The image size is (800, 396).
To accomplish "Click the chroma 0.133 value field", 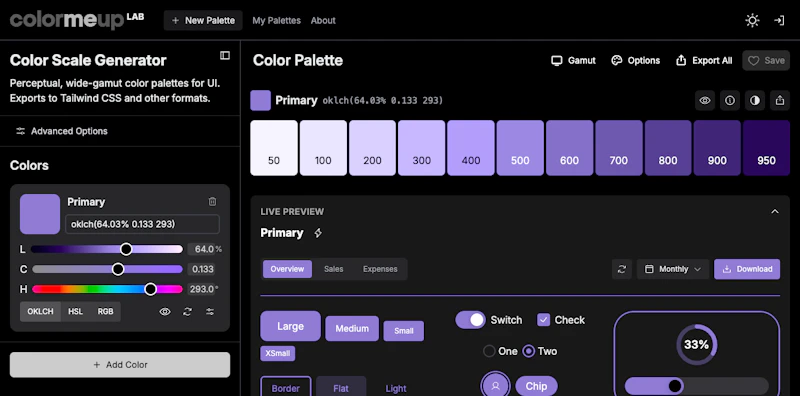I will coord(202,269).
